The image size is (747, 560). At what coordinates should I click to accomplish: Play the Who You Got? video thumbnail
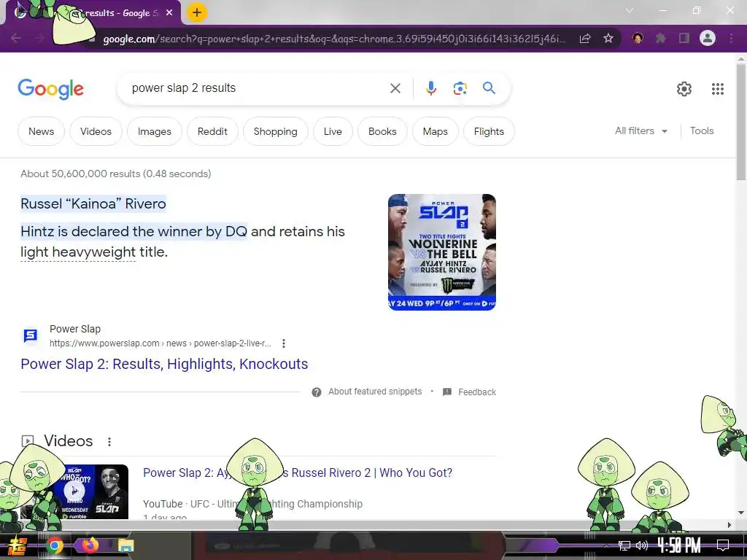(x=74, y=491)
